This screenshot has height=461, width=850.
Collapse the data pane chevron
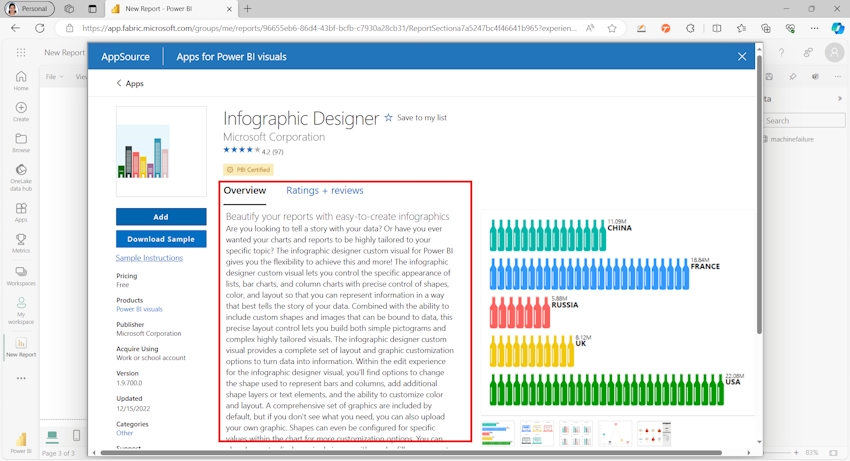(x=840, y=98)
